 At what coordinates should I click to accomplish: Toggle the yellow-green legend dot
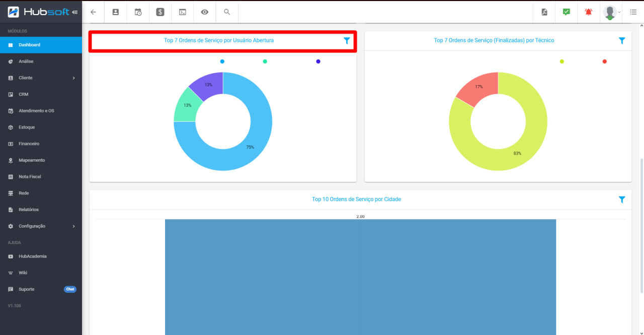[x=562, y=61]
